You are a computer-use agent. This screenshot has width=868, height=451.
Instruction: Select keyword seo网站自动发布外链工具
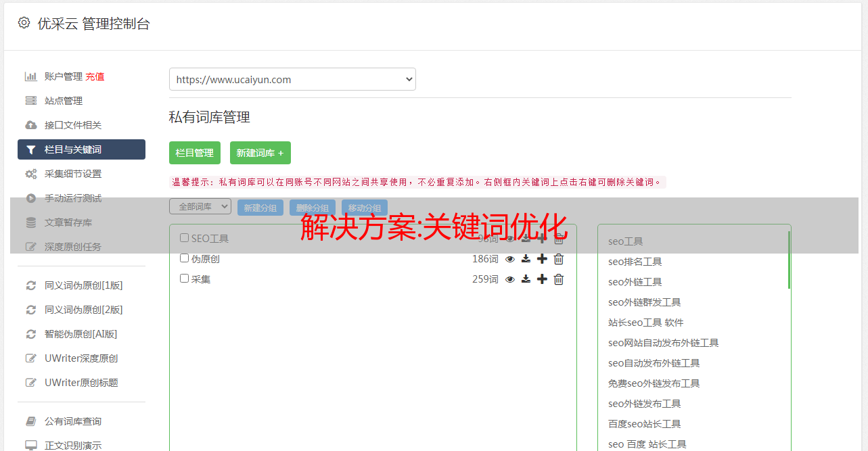(663, 343)
